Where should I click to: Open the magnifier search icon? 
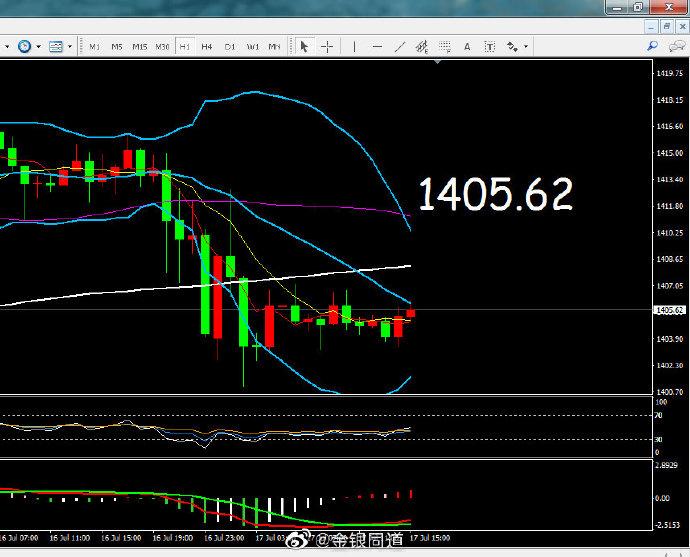652,46
